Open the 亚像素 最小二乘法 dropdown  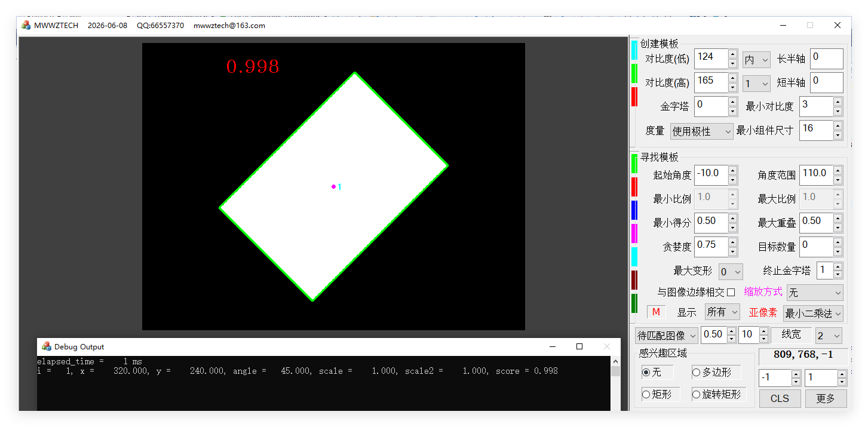813,313
